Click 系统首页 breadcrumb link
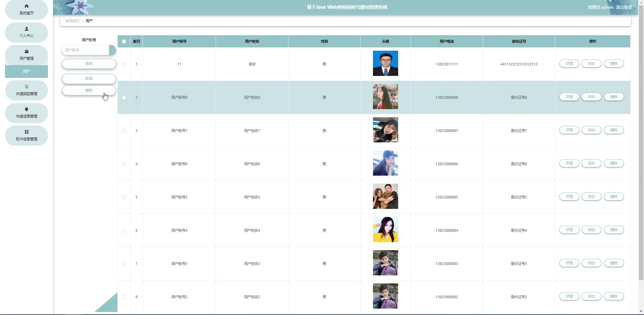The image size is (644, 315). point(72,21)
